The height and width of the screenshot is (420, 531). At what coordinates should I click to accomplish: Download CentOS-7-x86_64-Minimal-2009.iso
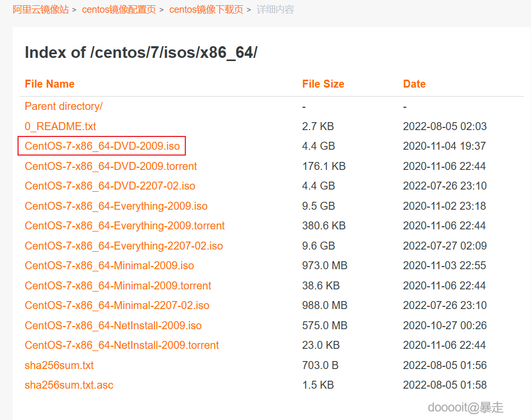[109, 265]
